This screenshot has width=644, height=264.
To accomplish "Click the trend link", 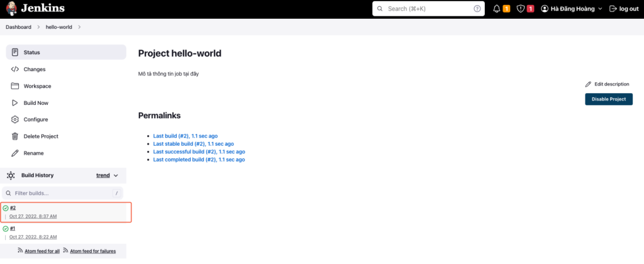I will click(103, 175).
